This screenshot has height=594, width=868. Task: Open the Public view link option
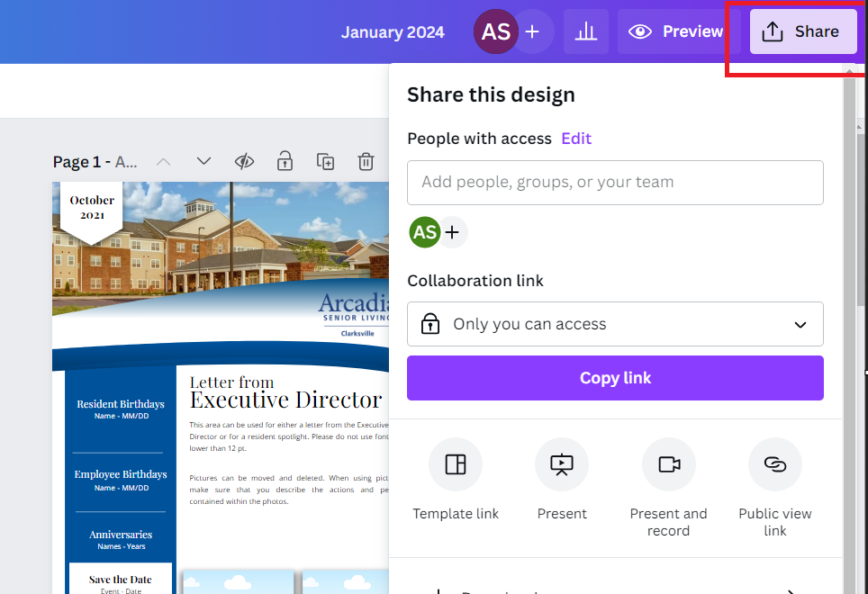775,488
